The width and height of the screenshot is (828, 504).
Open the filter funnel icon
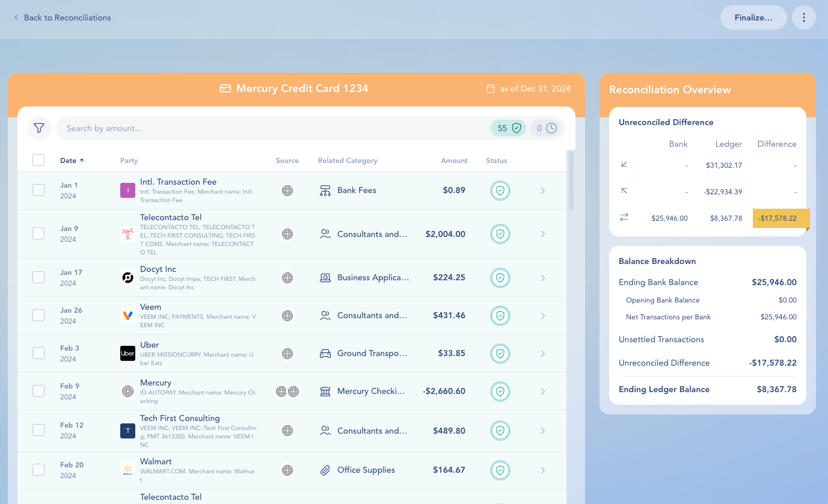tap(39, 128)
